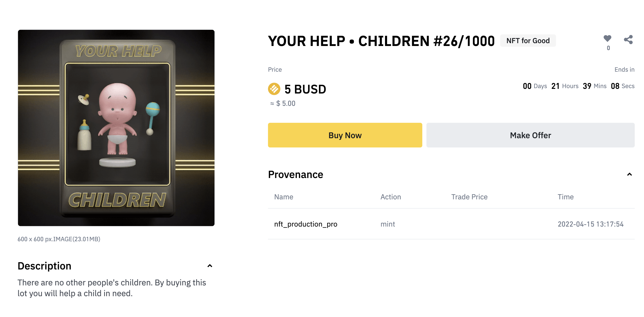
Task: Collapse the Provenance section chevron
Action: click(x=629, y=174)
